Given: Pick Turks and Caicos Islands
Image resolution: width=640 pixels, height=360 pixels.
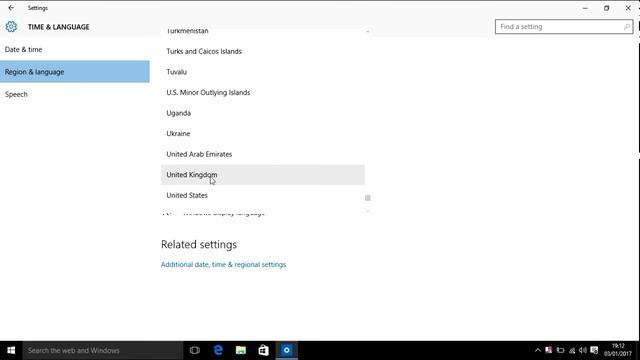Looking at the screenshot, I should tap(263, 51).
